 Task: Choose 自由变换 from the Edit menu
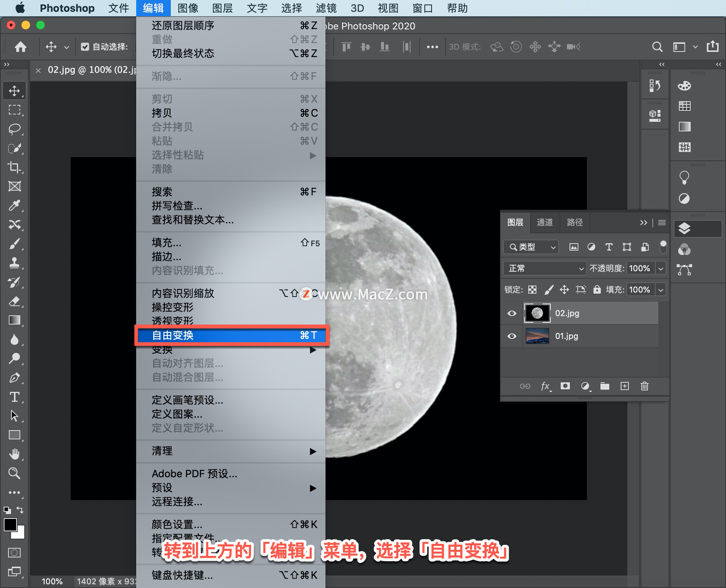tap(231, 335)
